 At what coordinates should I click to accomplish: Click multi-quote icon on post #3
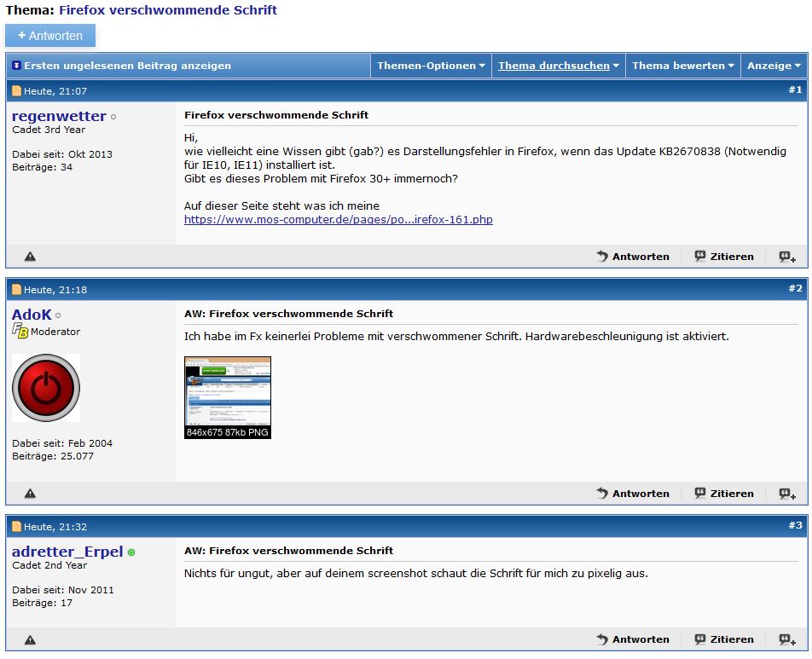(787, 640)
